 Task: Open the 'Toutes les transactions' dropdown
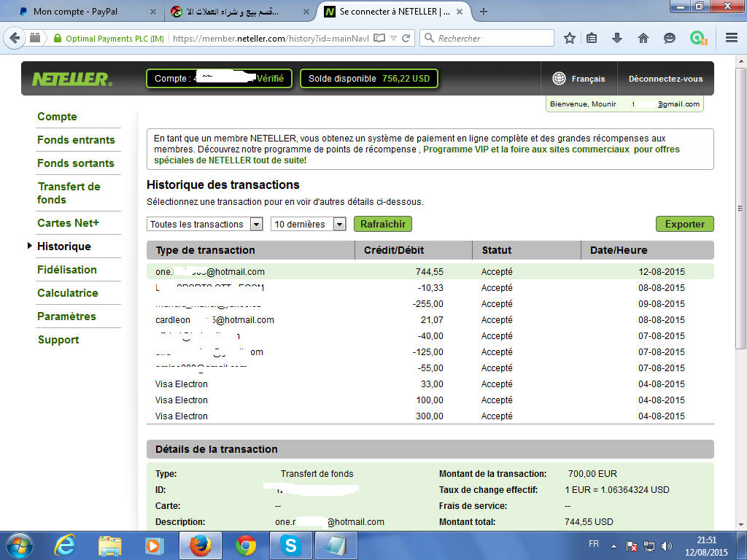pyautogui.click(x=204, y=225)
